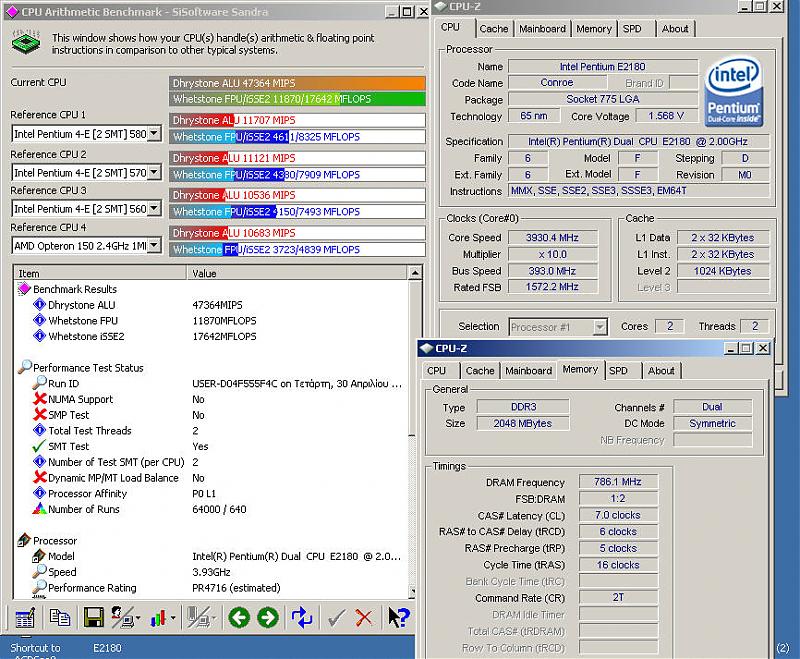Open the Processor #1 selection dropdown
Screen dimensions: 800x659
tap(600, 327)
